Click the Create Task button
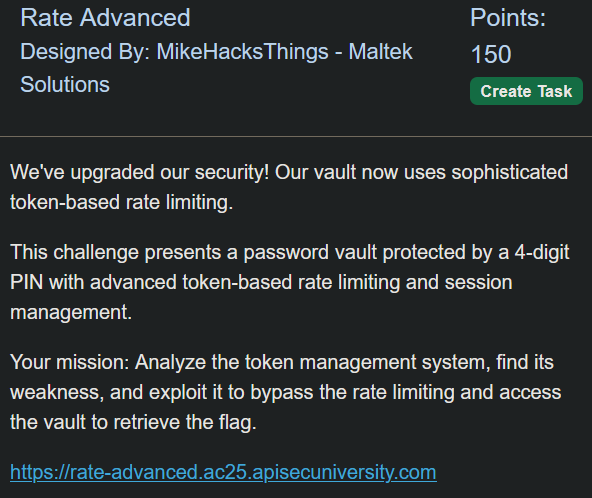The image size is (592, 498). [526, 91]
